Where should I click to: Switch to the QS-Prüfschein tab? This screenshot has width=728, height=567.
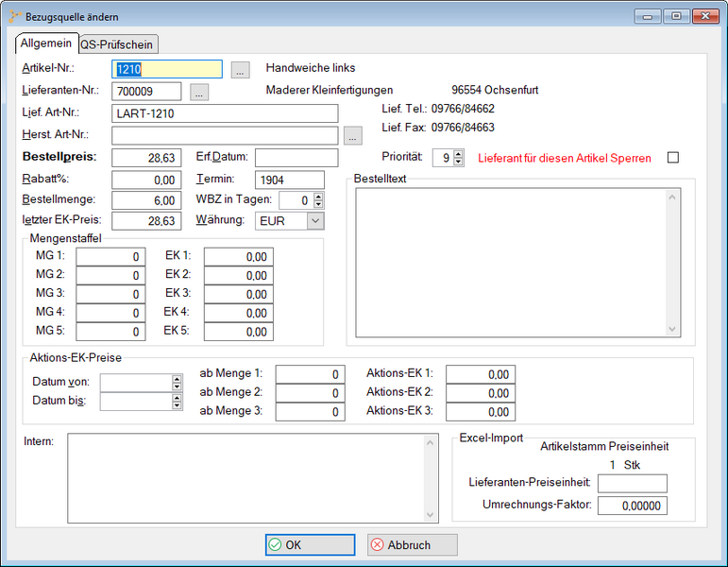[x=118, y=44]
